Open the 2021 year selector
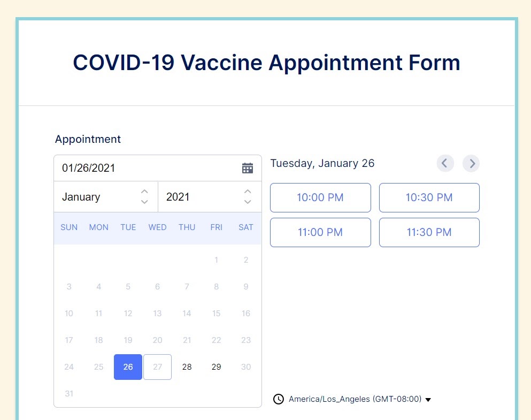Screen dimensions: 531x420 tap(201, 197)
